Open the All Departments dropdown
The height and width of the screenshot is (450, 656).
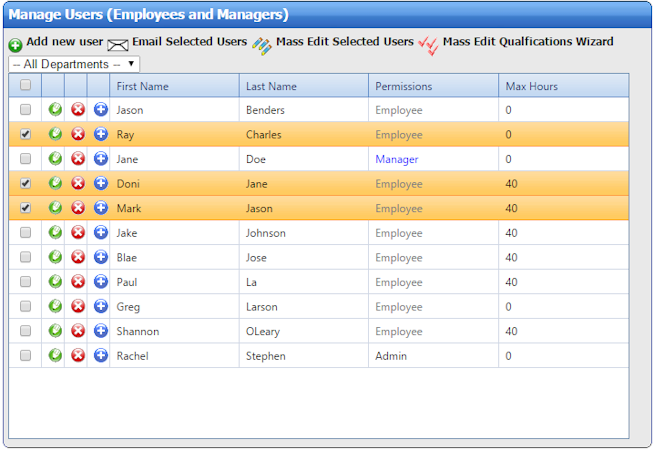coord(74,64)
